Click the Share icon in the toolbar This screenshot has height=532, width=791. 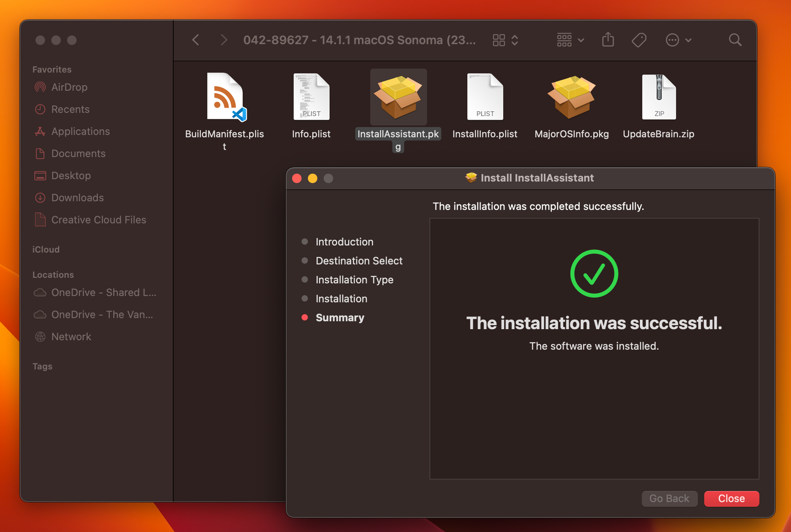click(608, 40)
